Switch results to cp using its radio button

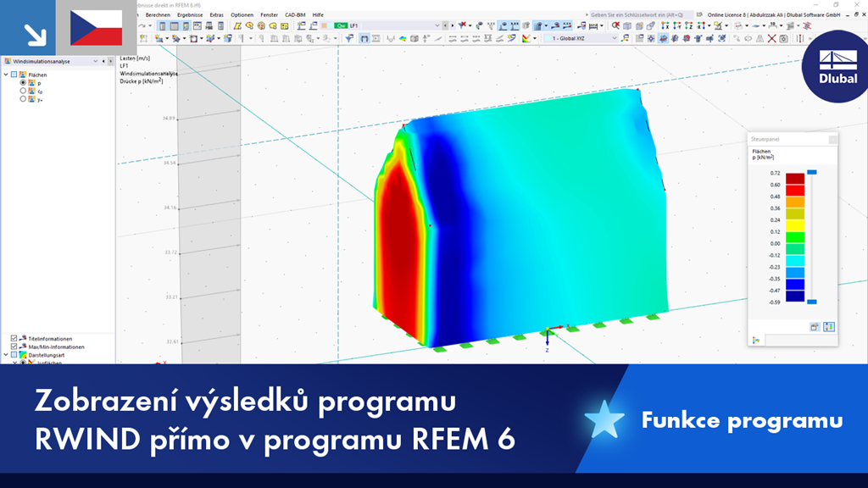pyautogui.click(x=23, y=91)
